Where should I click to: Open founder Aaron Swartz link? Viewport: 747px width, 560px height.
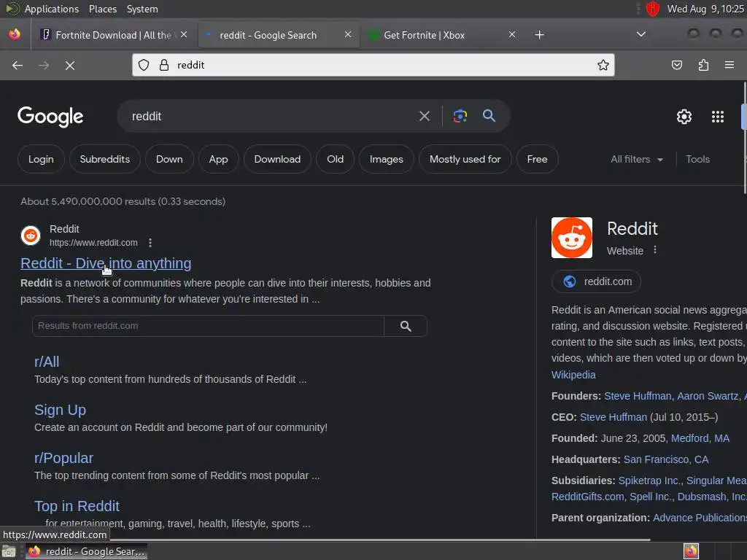pos(708,396)
